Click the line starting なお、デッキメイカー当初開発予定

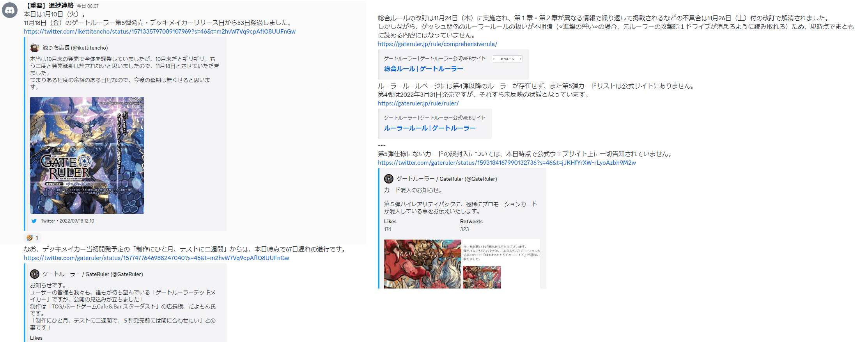coord(186,249)
